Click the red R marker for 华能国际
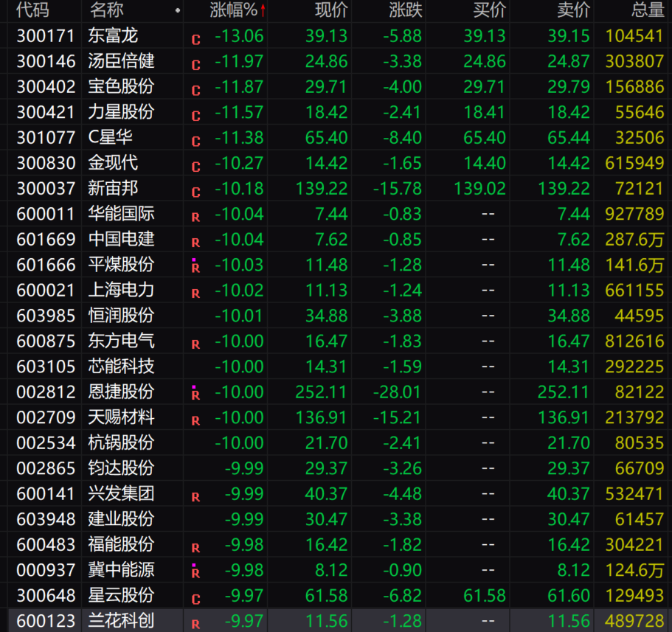The width and height of the screenshot is (672, 632). [196, 218]
